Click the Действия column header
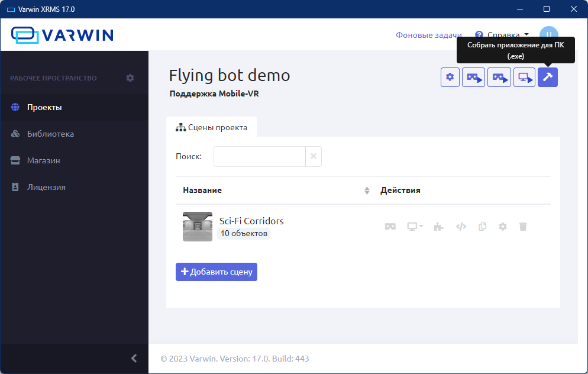This screenshot has width=588, height=374. 400,190
